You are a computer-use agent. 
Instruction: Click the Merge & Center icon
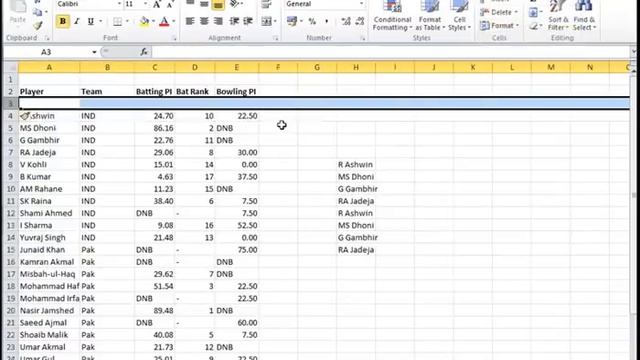coord(266,21)
